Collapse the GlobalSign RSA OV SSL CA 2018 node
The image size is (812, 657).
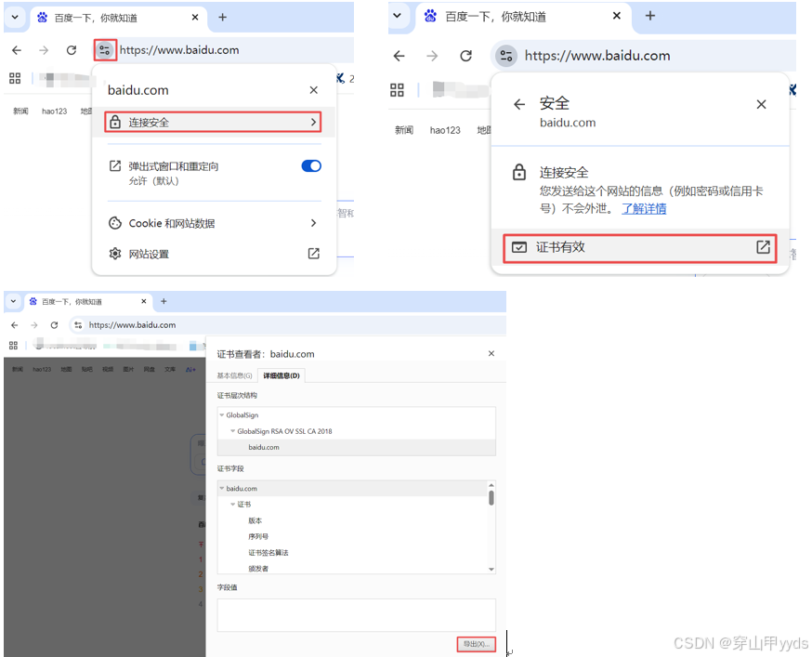click(x=232, y=431)
